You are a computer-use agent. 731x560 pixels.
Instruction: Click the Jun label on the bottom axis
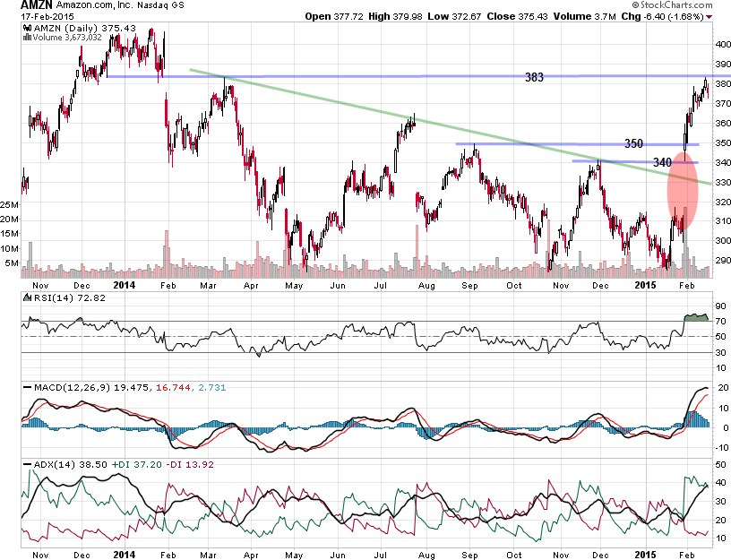coord(338,556)
